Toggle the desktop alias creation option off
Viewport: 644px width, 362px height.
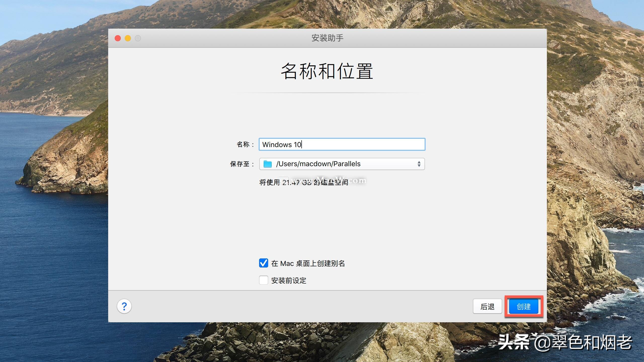(264, 263)
